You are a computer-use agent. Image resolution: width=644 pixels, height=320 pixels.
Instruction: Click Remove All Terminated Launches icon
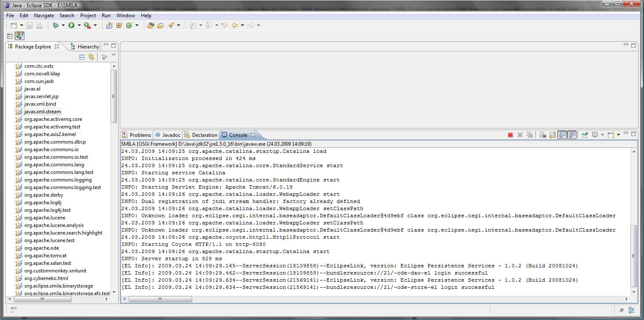tap(530, 135)
